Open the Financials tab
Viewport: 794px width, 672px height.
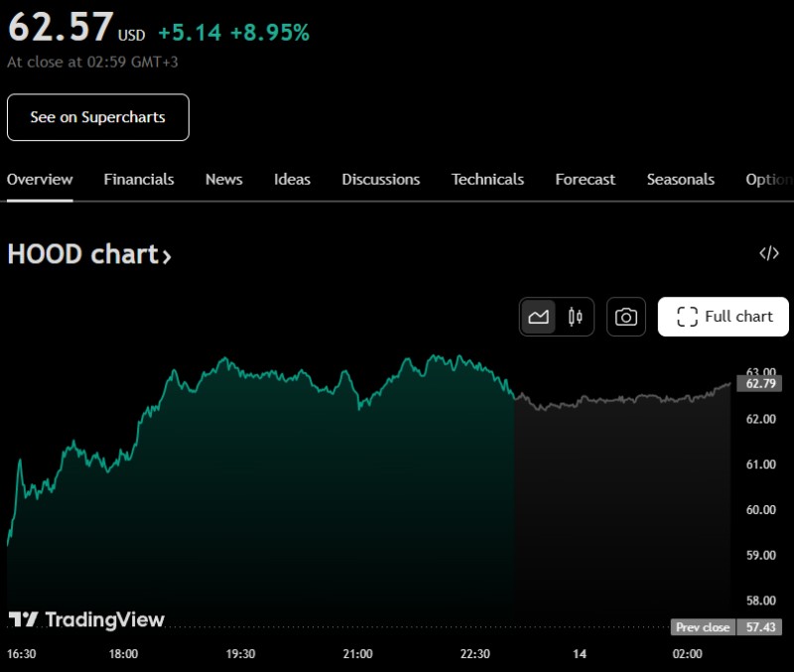pyautogui.click(x=139, y=180)
